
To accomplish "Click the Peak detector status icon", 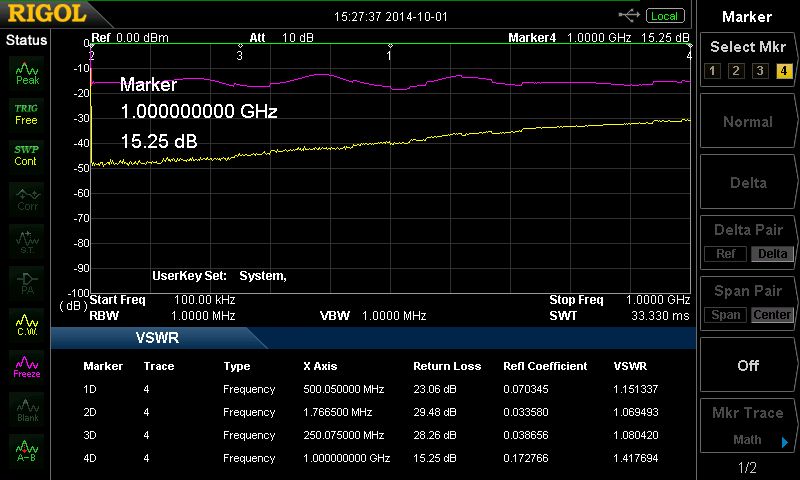I will pos(26,72).
